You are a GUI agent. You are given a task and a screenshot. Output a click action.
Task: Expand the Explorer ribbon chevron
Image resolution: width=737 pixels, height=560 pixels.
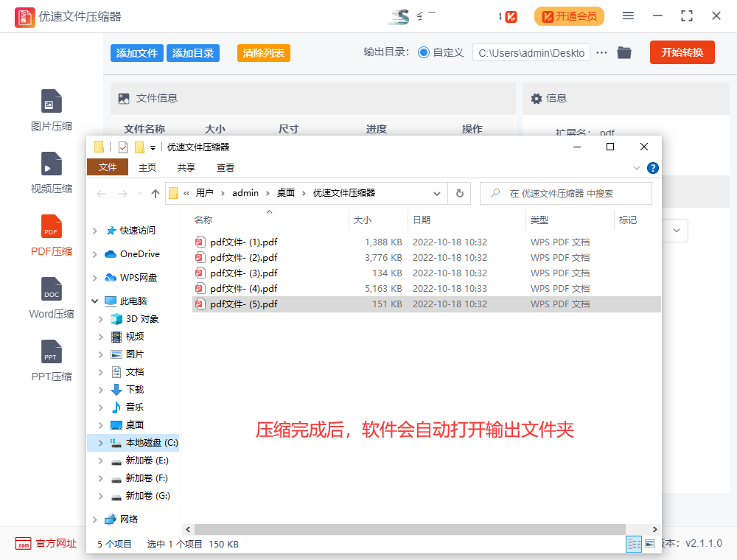[637, 168]
